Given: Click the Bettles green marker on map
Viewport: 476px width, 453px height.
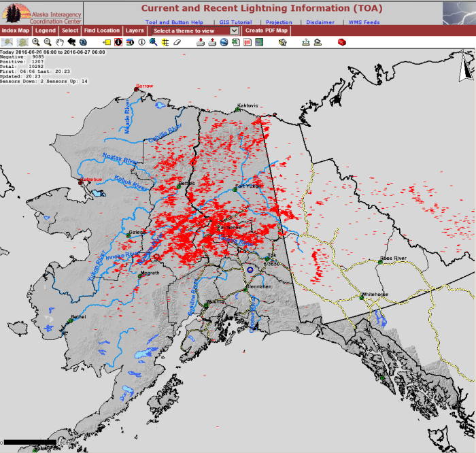Looking at the screenshot, I should pos(179,187).
